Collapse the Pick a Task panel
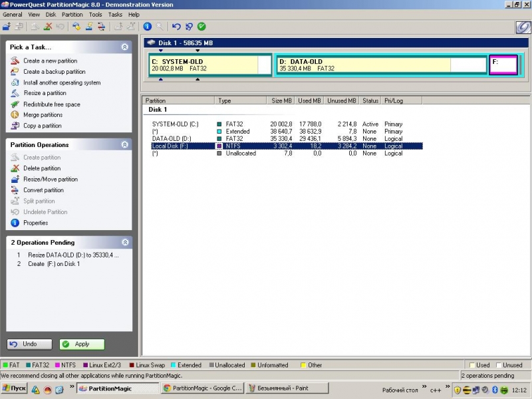Screen dimensions: 532x399 124,47
